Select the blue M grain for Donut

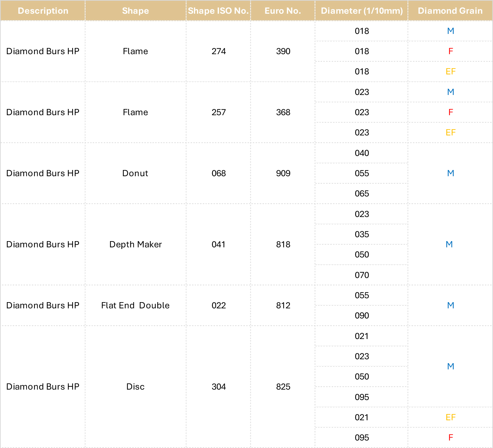pos(451,173)
